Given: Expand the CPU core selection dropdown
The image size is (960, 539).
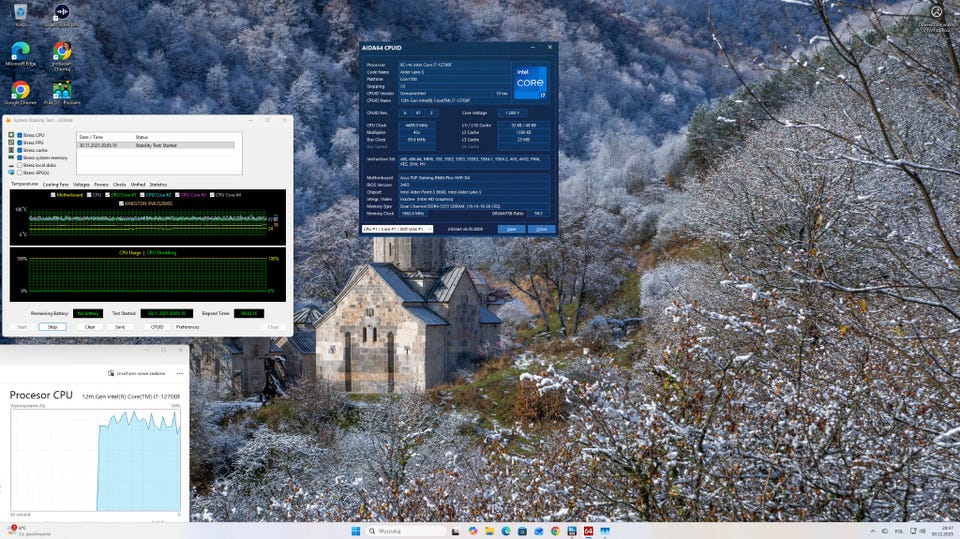Looking at the screenshot, I should click(x=397, y=229).
